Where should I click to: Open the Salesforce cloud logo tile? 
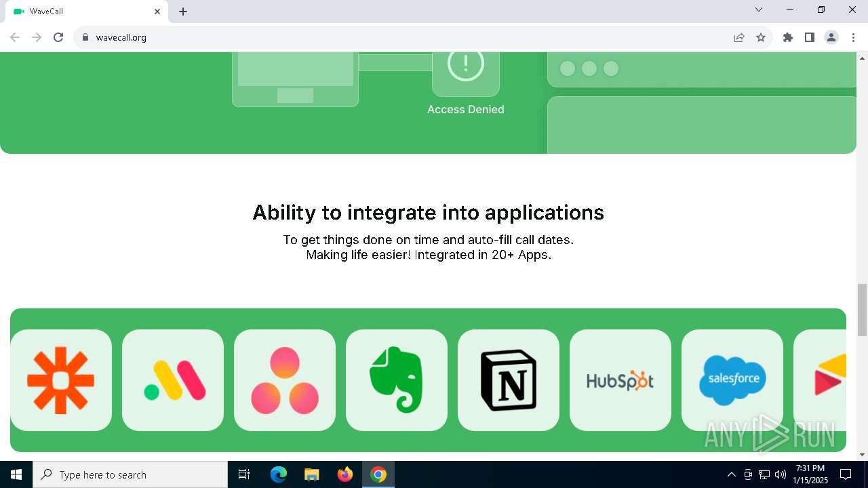[732, 380]
